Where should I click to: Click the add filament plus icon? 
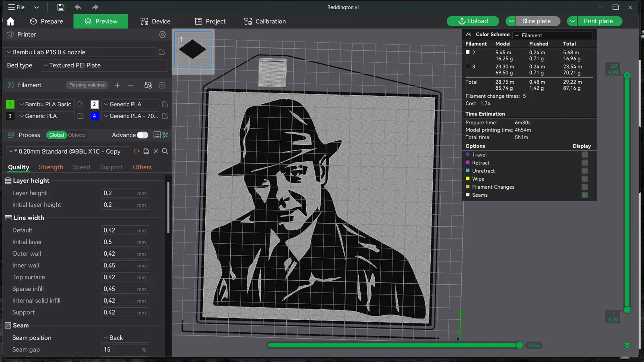coord(118,85)
